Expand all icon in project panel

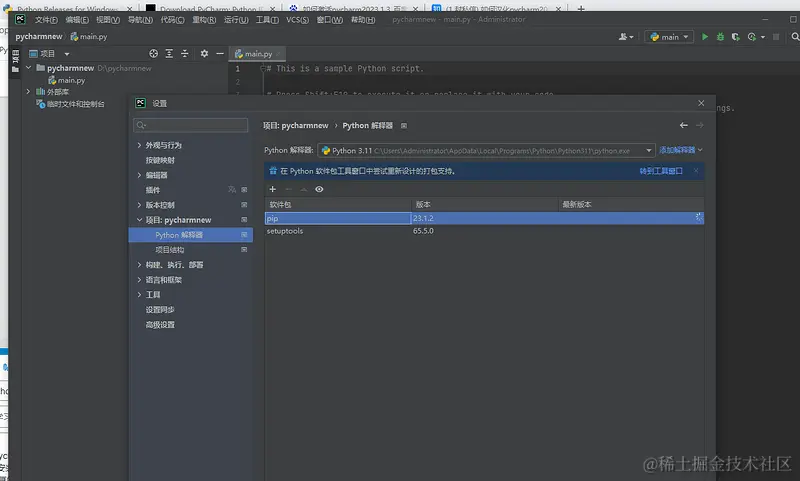click(169, 54)
